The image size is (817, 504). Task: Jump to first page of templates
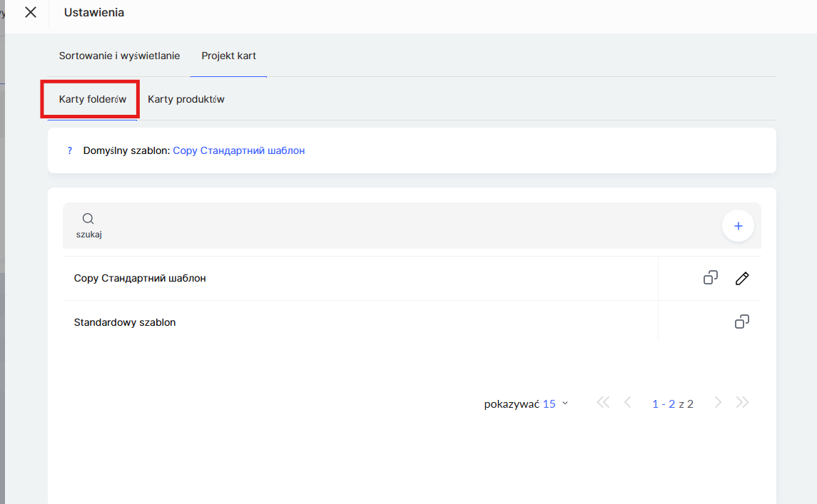(x=603, y=403)
